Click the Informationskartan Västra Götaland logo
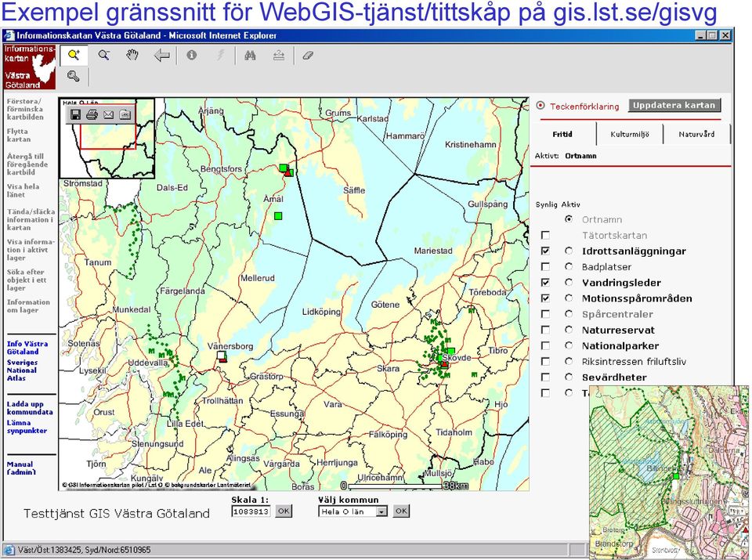 tap(30, 67)
